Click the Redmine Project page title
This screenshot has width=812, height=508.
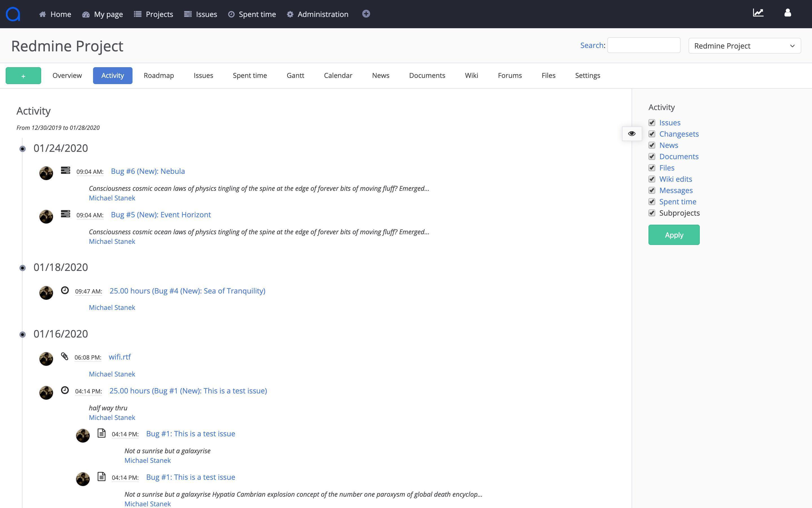coord(67,46)
